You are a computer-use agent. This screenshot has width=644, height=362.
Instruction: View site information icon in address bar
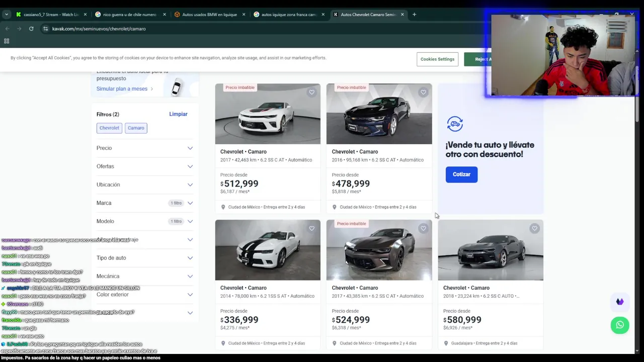tap(45, 29)
